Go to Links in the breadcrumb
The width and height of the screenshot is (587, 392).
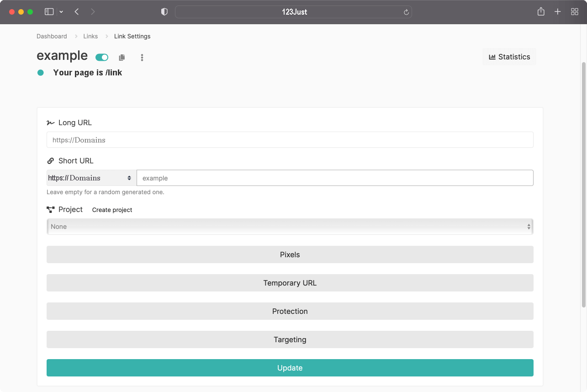(90, 36)
